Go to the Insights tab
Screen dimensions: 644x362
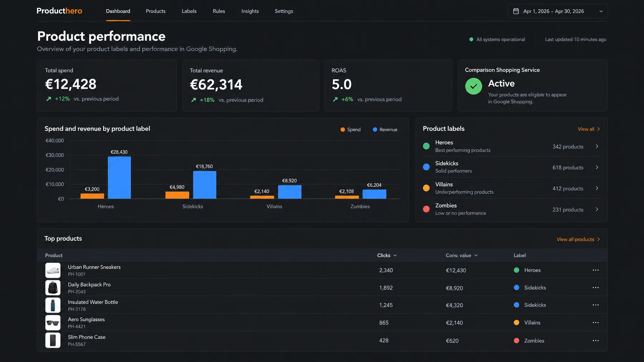tap(250, 11)
